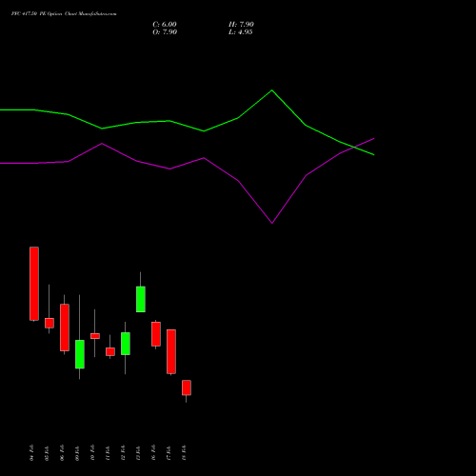This screenshot has height=476, width=476.
Task: Click the '05 Feb' date label
Action: (47, 453)
